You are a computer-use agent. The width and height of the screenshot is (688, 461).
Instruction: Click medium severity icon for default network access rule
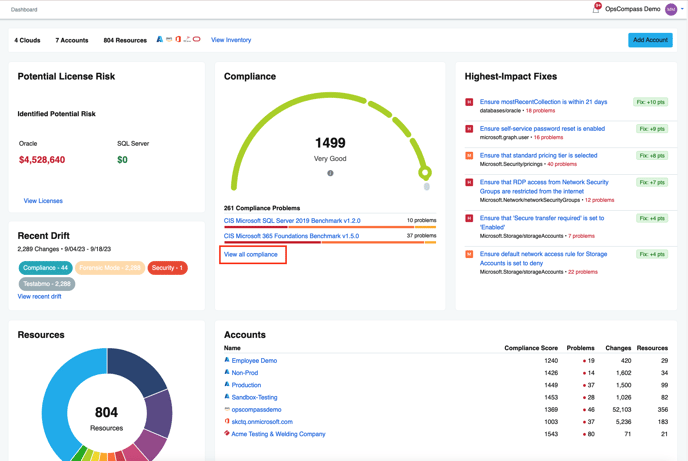point(469,254)
